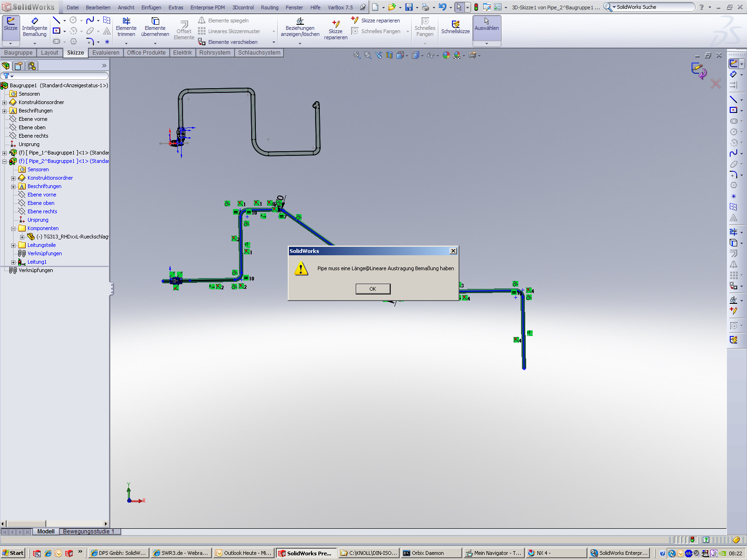Click the Save diskette icon
Screen dimensions: 747x560
point(409,7)
